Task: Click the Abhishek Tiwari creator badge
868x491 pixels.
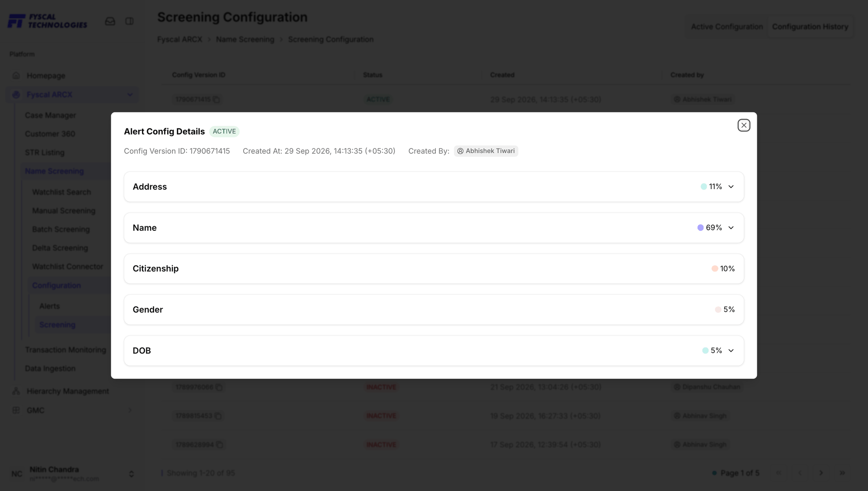Action: click(486, 151)
